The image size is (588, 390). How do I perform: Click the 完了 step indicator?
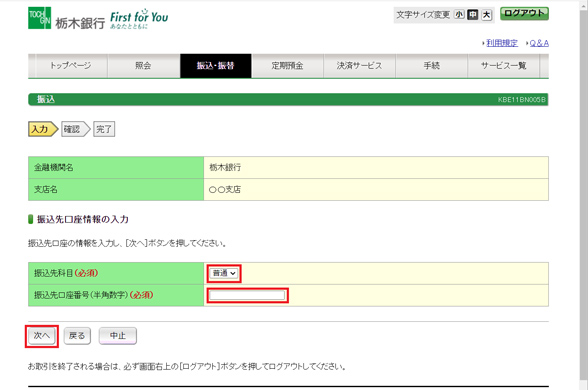point(104,129)
